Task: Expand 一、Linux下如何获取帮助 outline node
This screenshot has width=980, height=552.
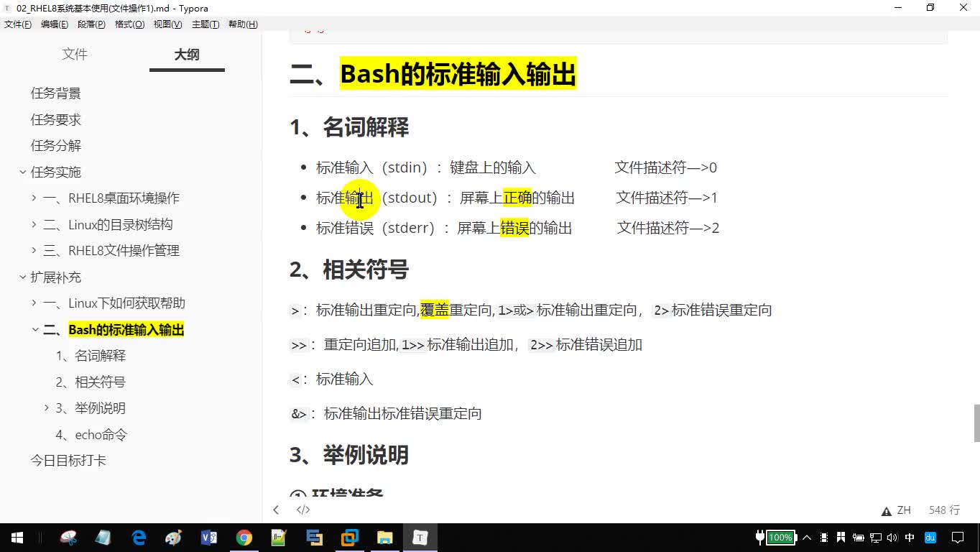Action: click(34, 303)
